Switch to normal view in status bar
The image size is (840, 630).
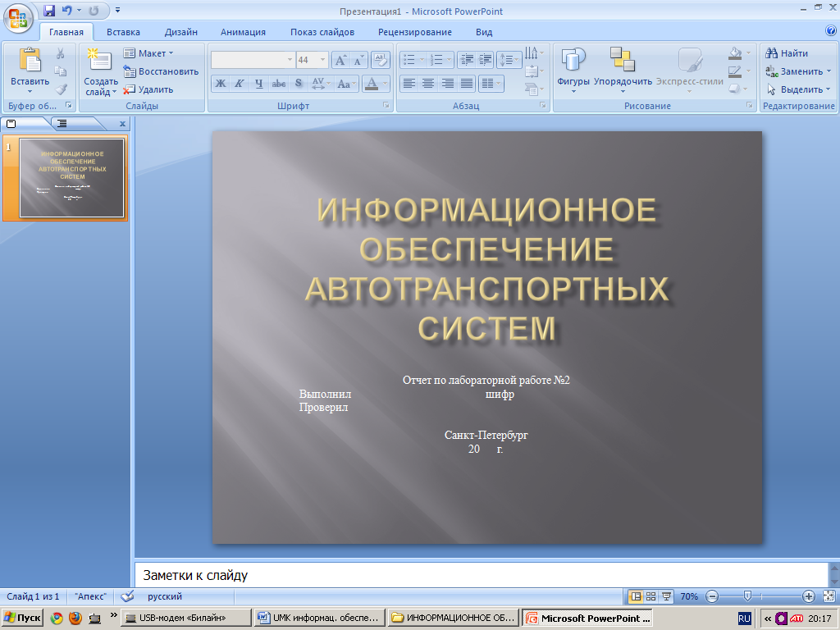[636, 596]
